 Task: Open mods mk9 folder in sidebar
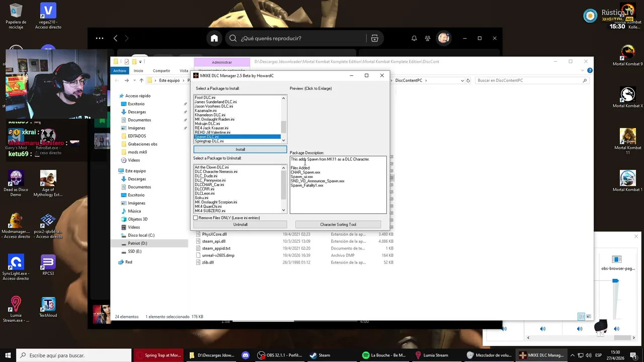(137, 152)
